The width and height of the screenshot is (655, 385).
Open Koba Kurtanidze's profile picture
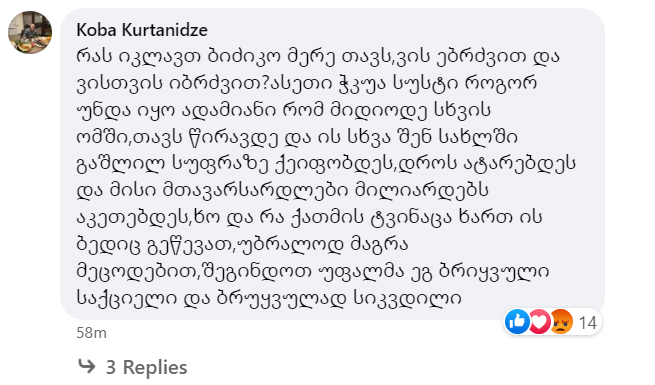tap(30, 33)
